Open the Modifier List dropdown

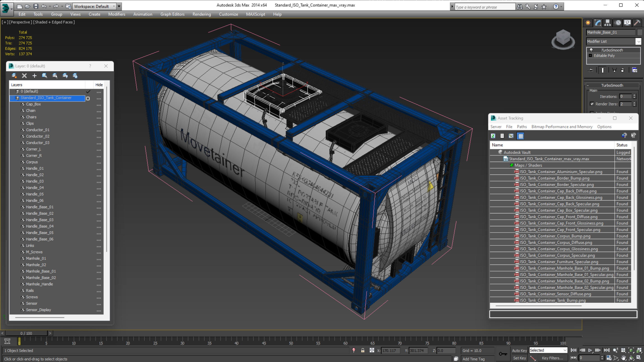coord(639,42)
